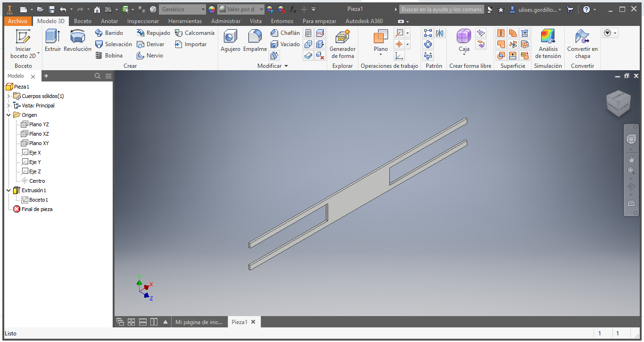Expand the Vista: Principal node
Image resolution: width=644 pixels, height=342 pixels.
pos(8,106)
